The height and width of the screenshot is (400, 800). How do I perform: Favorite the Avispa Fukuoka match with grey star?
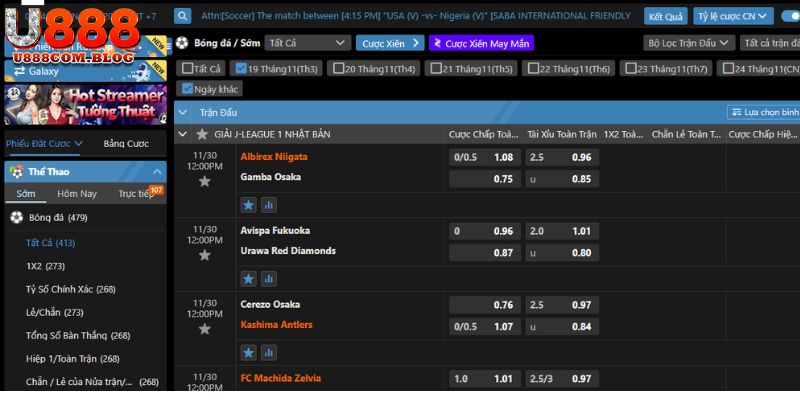(x=205, y=255)
